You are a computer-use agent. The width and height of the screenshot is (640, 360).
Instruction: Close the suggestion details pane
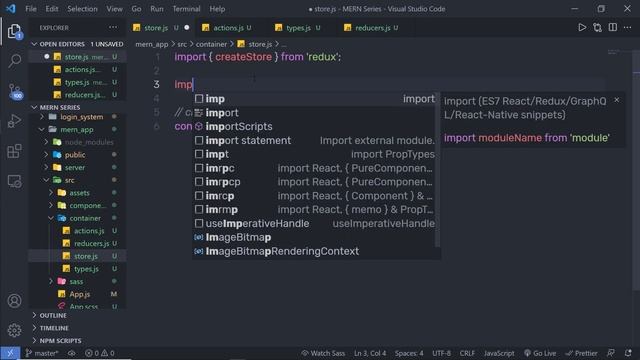[617, 100]
